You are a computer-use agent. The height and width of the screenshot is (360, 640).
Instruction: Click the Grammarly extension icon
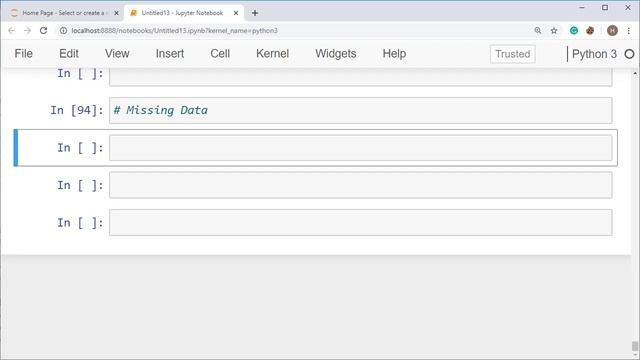(574, 31)
